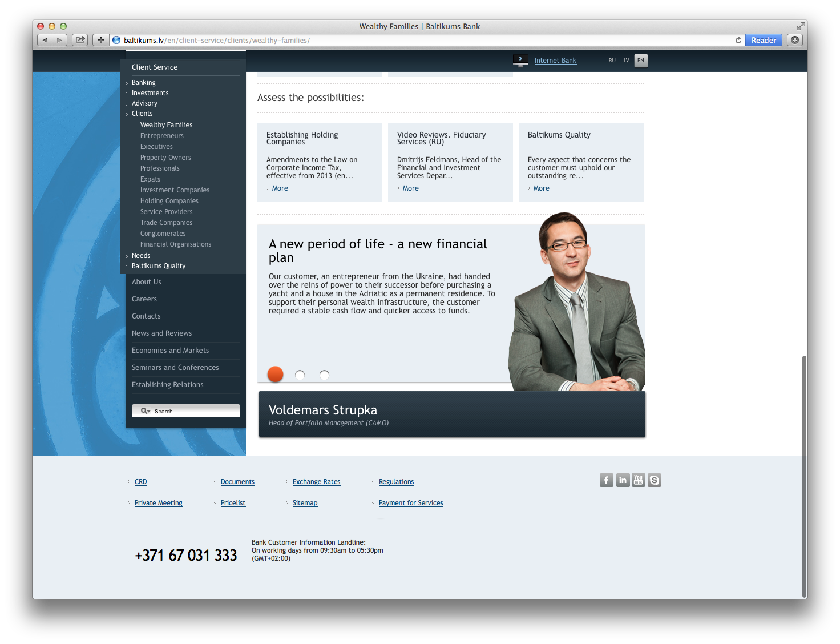
Task: Click More under Establishing Holding Companies
Action: pos(280,188)
